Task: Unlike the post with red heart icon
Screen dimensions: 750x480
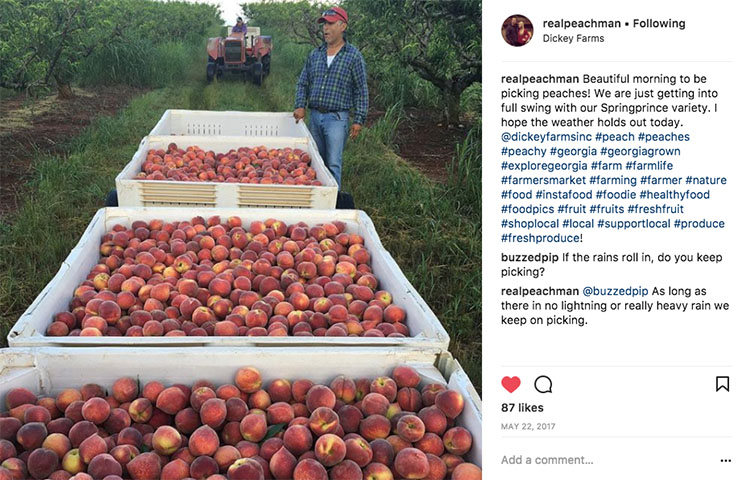Action: (x=510, y=384)
